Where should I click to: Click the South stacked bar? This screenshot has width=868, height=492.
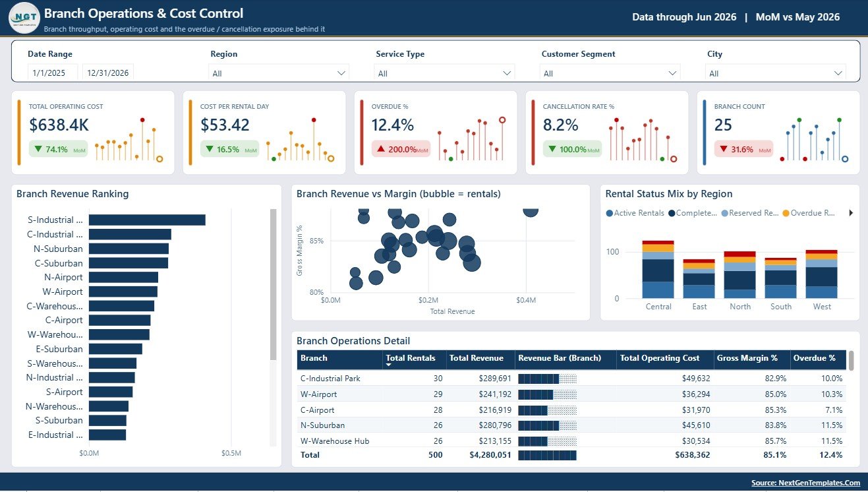point(780,278)
